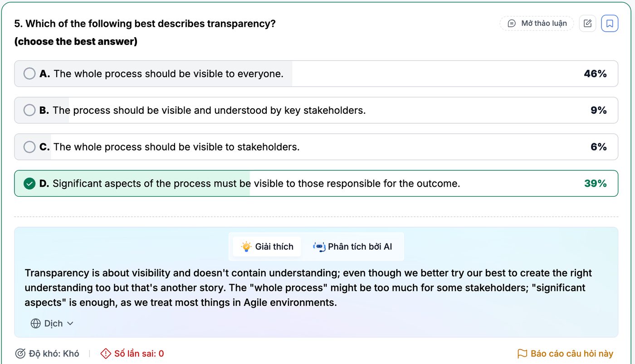Click the 6% result for option C
Screen dimensions: 635x364
coord(599,147)
